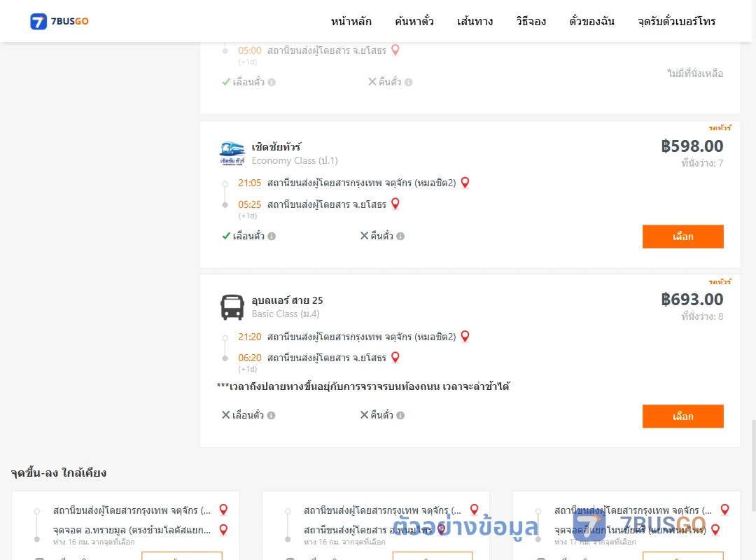Select the ฿598.00 เชิดชัยทัวร์ trip

pyautogui.click(x=682, y=237)
